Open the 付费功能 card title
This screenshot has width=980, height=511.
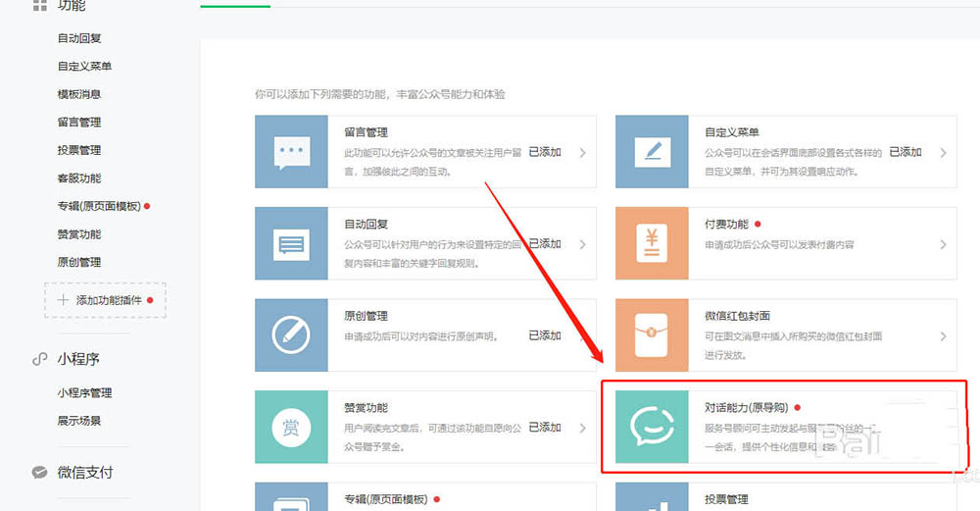click(726, 224)
